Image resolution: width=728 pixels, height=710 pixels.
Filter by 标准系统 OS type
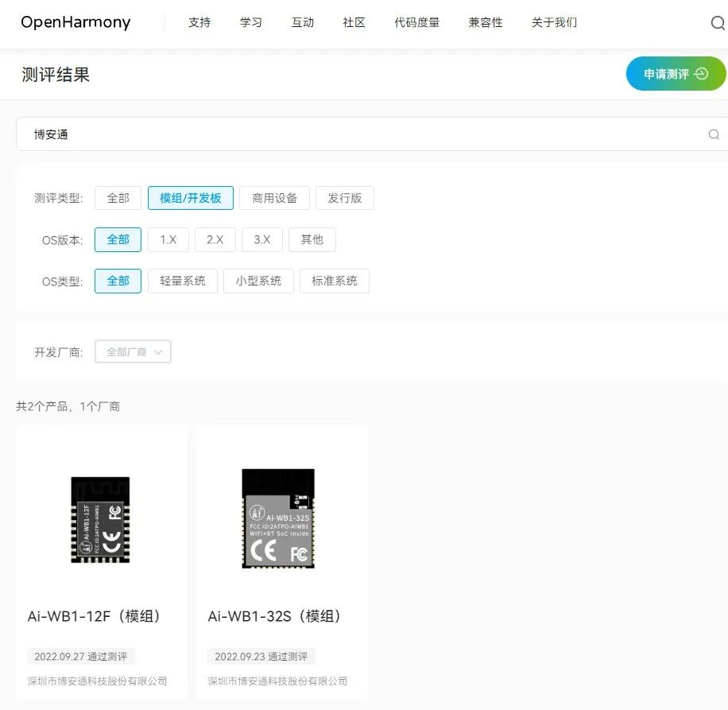(x=335, y=281)
